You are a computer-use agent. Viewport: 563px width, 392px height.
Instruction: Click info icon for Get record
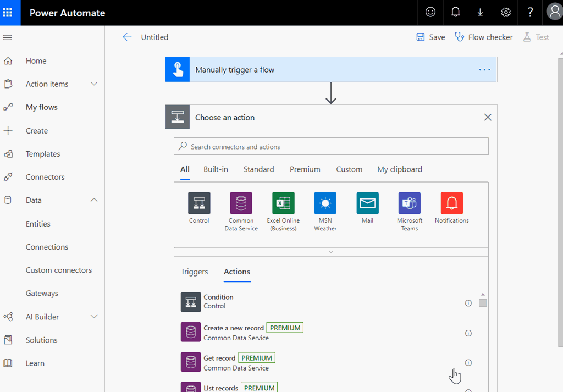pyautogui.click(x=468, y=363)
